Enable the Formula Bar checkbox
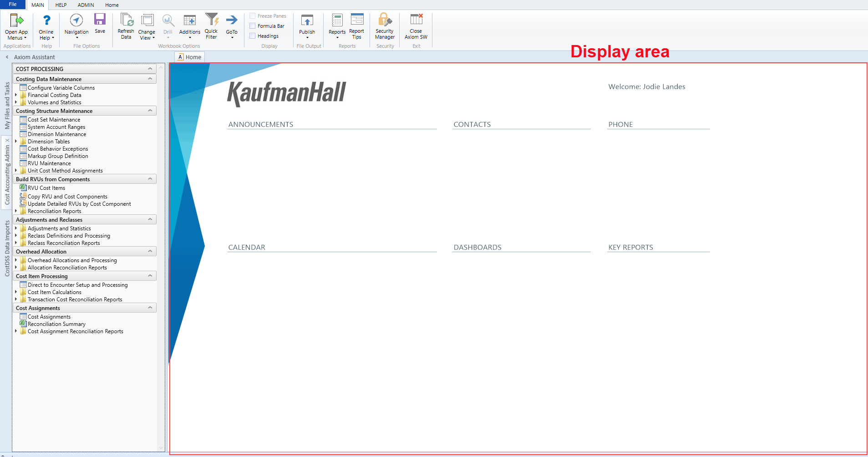 pyautogui.click(x=253, y=26)
